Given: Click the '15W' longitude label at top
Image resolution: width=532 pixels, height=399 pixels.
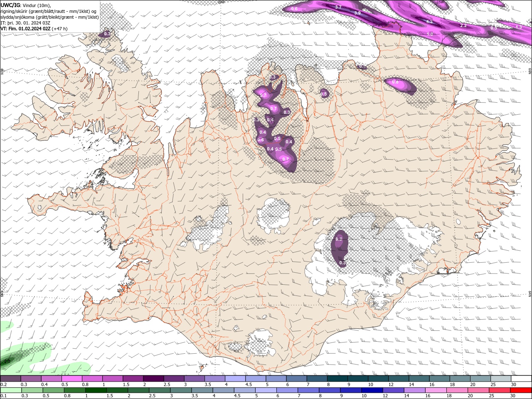Looking at the screenshot, I should 440,2.
